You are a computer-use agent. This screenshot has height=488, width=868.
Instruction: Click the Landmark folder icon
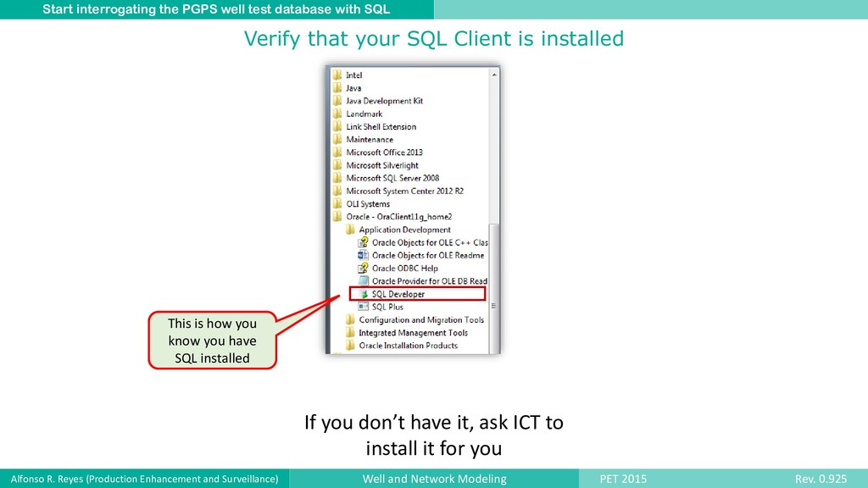point(337,114)
